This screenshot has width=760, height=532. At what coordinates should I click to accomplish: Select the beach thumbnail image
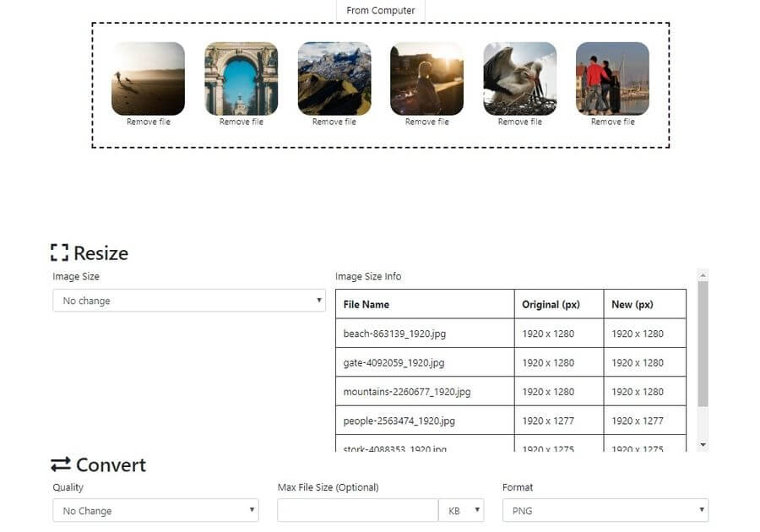click(x=148, y=79)
